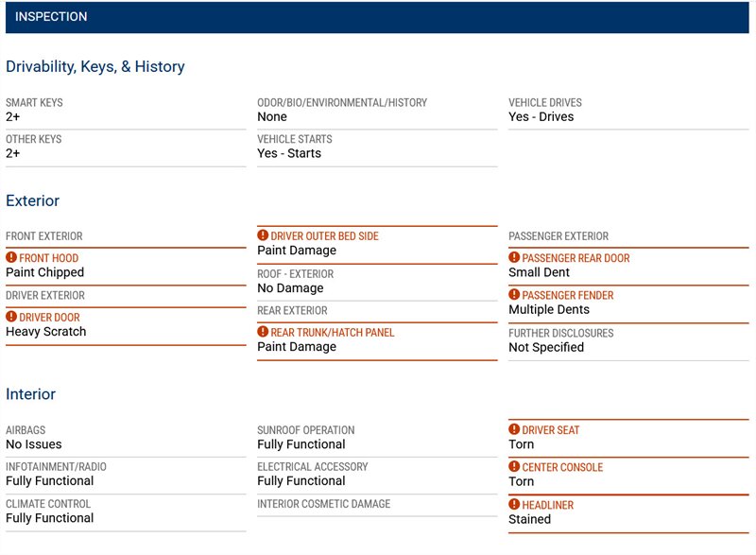Click the Further Disclosures Not Specified field
Image resolution: width=756 pixels, height=555 pixels.
point(546,347)
